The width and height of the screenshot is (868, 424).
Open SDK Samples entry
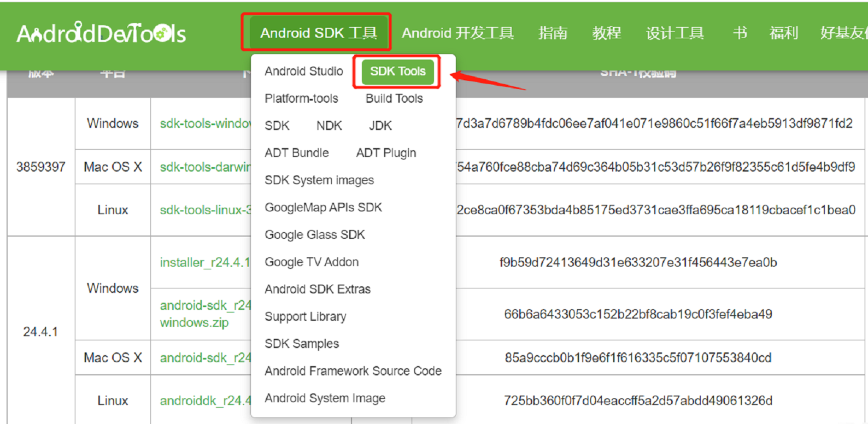point(302,344)
